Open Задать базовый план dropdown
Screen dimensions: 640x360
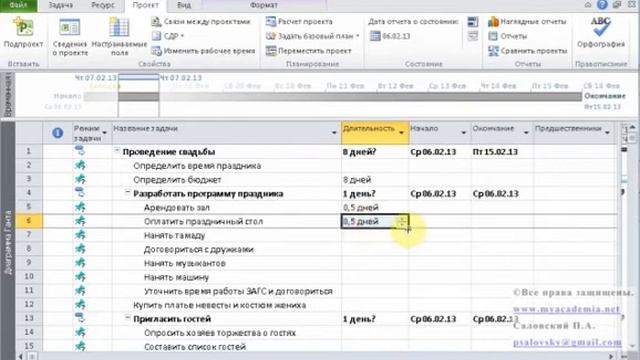click(x=313, y=36)
